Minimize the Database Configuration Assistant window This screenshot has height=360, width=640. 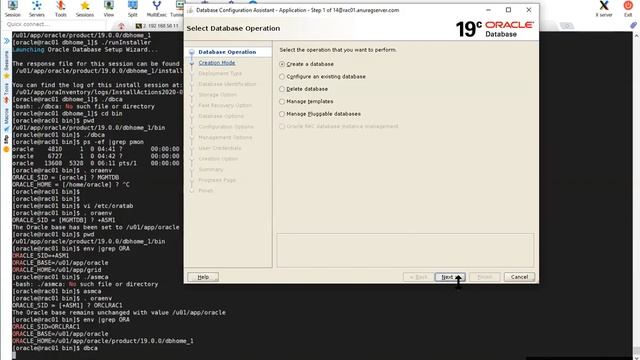click(489, 10)
